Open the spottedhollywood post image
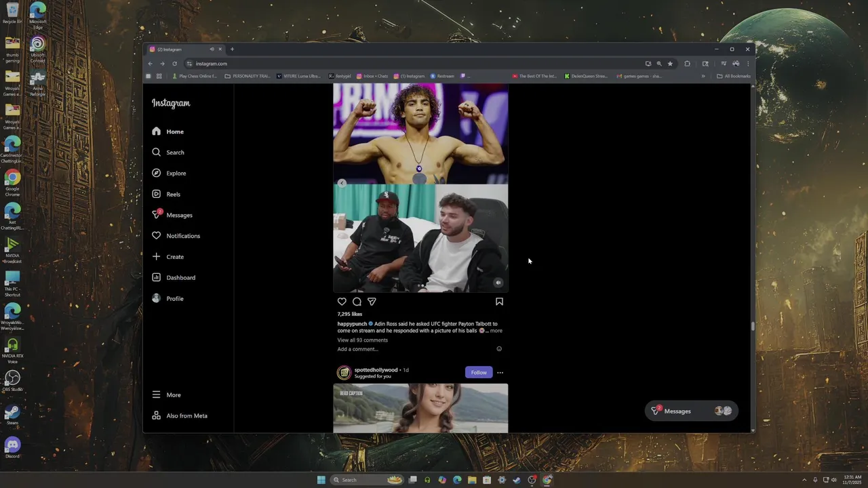Image resolution: width=868 pixels, height=488 pixels. click(420, 408)
